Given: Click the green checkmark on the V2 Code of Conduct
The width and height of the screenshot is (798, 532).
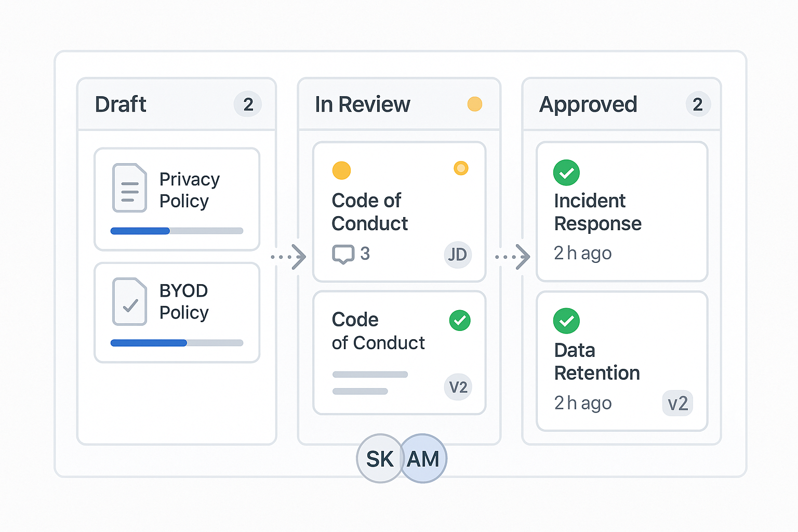Looking at the screenshot, I should pos(459,321).
